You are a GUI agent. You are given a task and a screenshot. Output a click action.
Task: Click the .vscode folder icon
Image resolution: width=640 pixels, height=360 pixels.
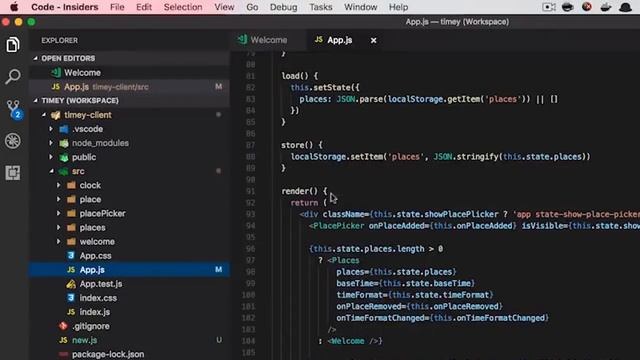coord(64,129)
